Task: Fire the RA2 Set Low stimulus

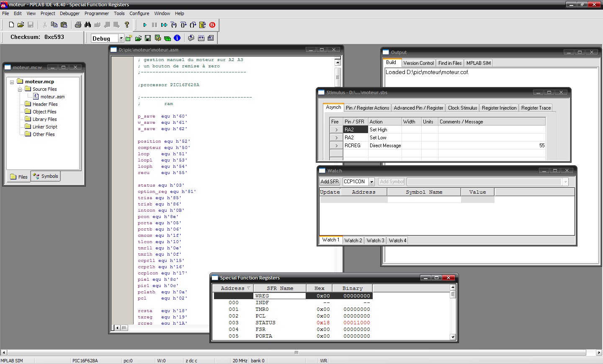Action: point(336,138)
